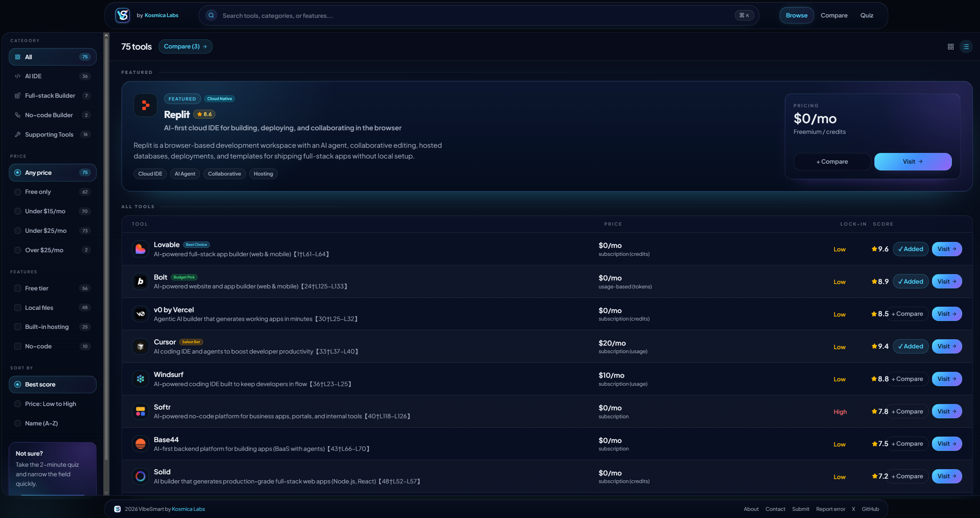Open the Quiz tab in header
The height and width of the screenshot is (518, 980).
867,15
